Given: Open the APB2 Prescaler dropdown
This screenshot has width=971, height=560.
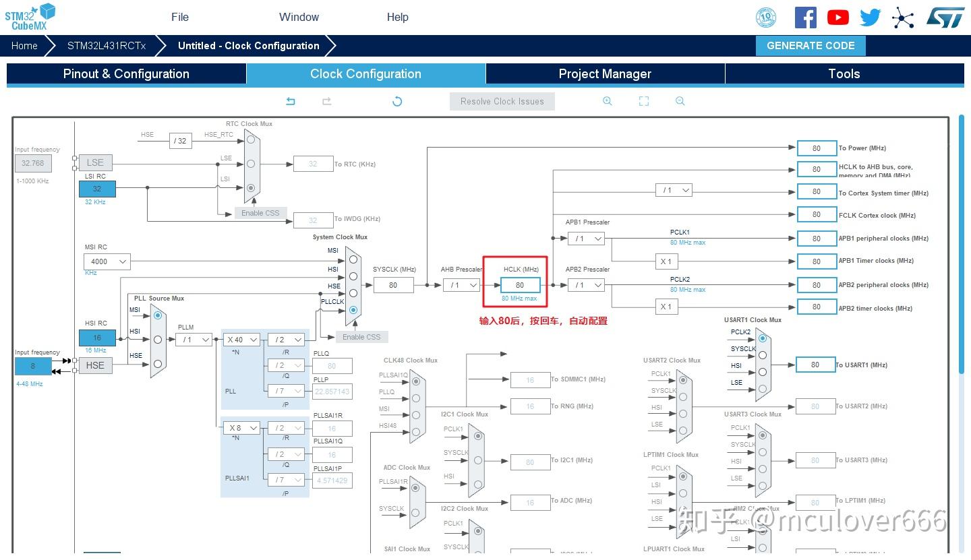Looking at the screenshot, I should [x=586, y=285].
